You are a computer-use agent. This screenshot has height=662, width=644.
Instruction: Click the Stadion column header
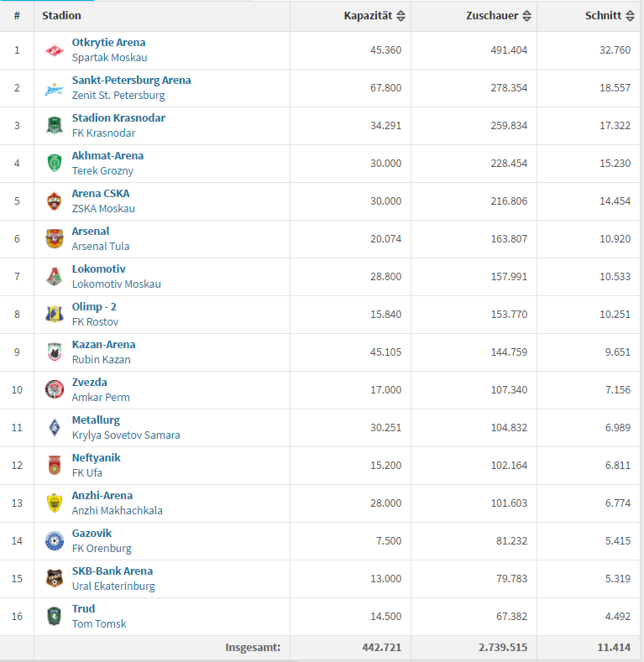61,16
